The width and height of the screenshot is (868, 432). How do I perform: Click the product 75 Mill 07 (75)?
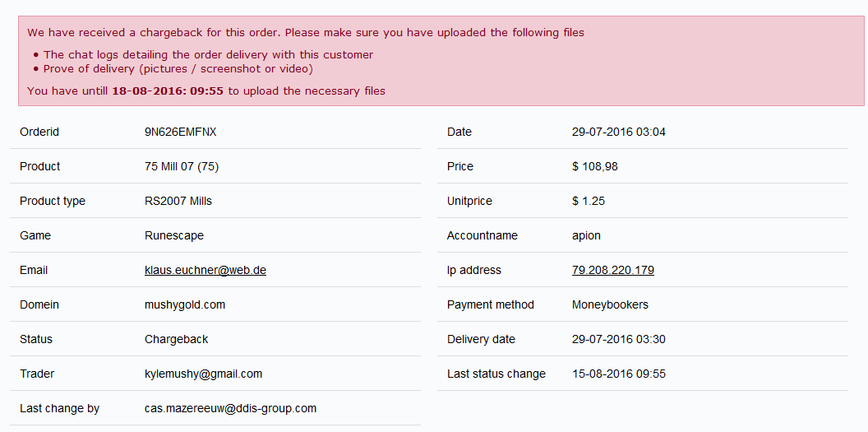tap(181, 166)
